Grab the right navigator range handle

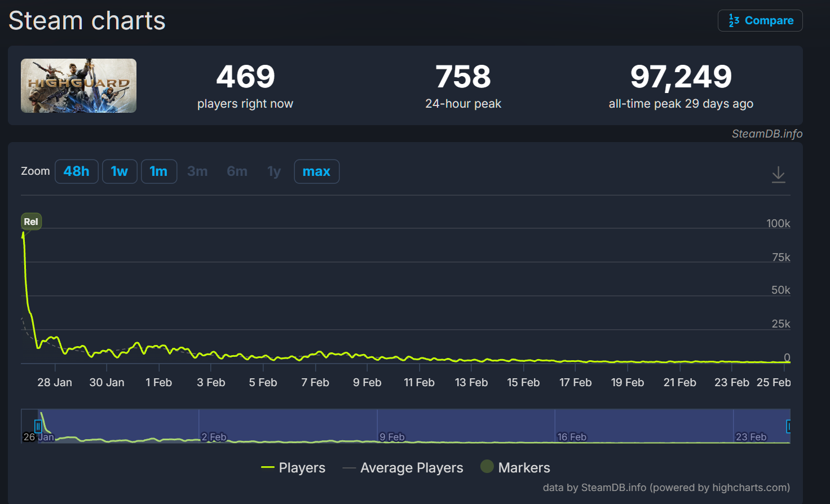click(x=789, y=426)
